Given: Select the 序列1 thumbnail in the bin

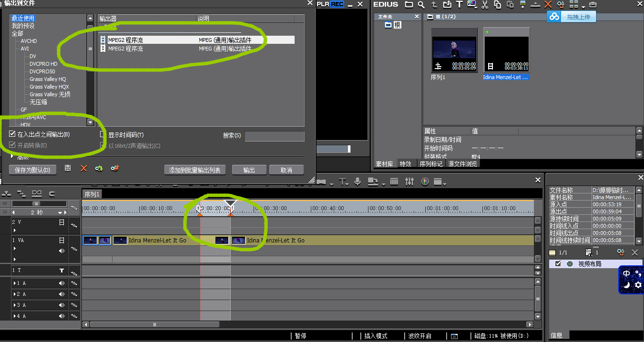Looking at the screenshot, I should coord(454,50).
